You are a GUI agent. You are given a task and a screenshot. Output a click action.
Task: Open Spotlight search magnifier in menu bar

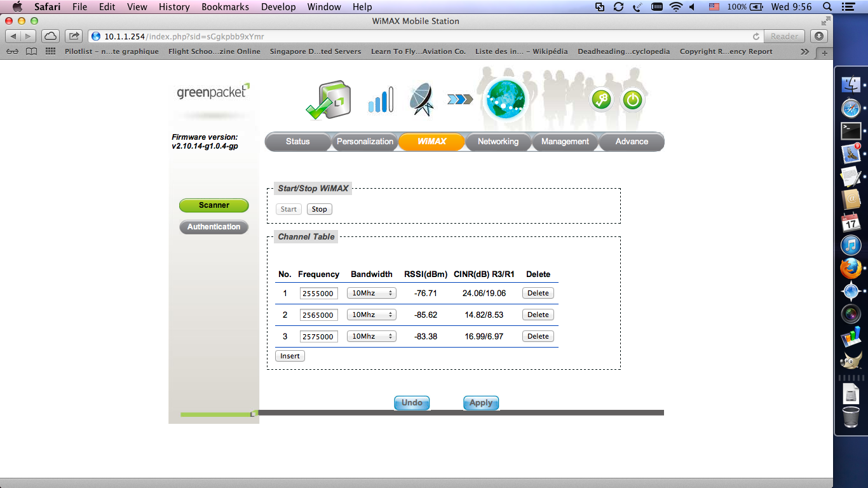pos(827,7)
